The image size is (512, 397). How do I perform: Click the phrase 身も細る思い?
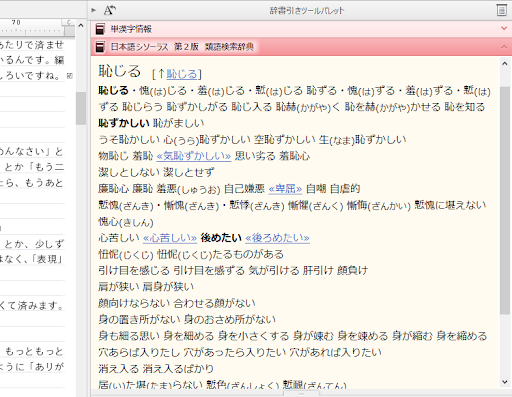[129, 336]
